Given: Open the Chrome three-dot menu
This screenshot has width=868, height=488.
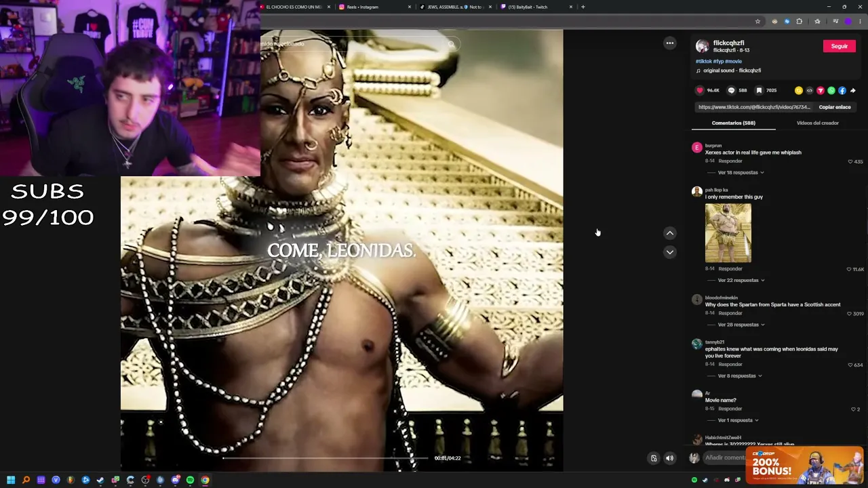Looking at the screenshot, I should (860, 22).
